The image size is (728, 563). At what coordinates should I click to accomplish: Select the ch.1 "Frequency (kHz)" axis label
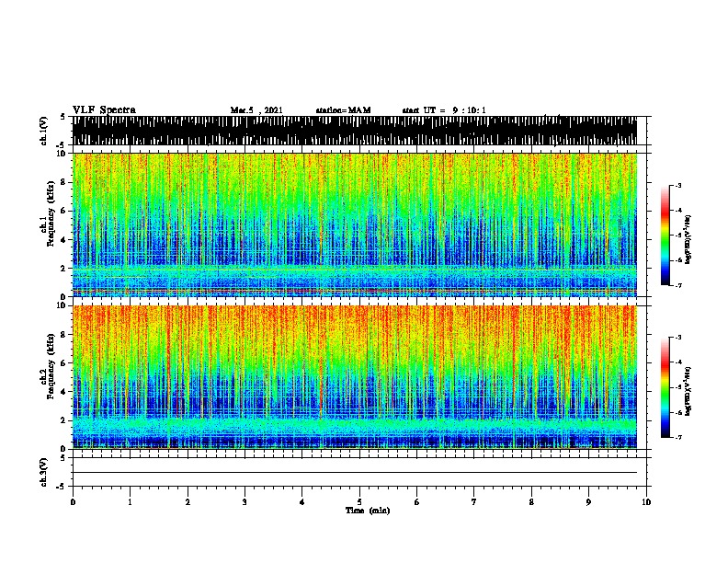point(51,215)
